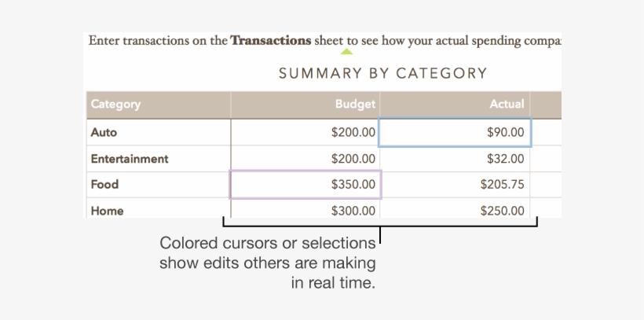Click the green triangle collaborator cursor marker
The height and width of the screenshot is (320, 644).
coord(346,53)
